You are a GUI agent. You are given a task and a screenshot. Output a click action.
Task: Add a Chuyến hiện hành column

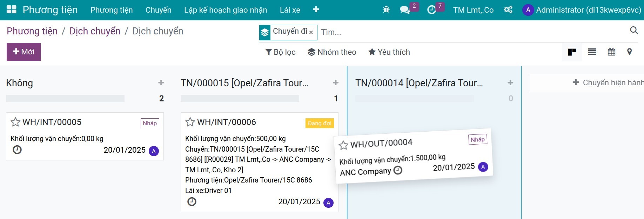pyautogui.click(x=608, y=82)
